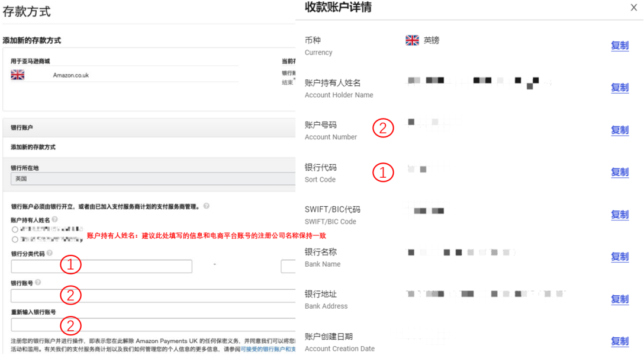
Task: Click the SWIFT/BIC代码 label
Action: [333, 209]
